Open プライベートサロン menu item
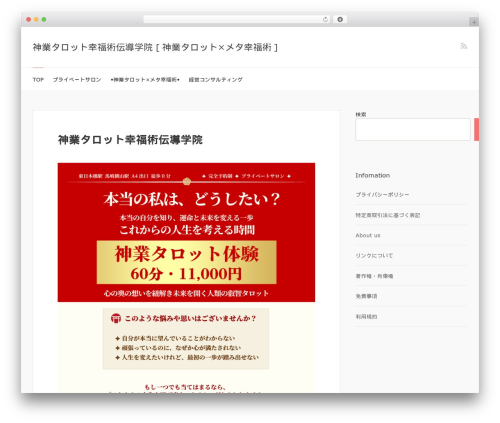 [77, 80]
